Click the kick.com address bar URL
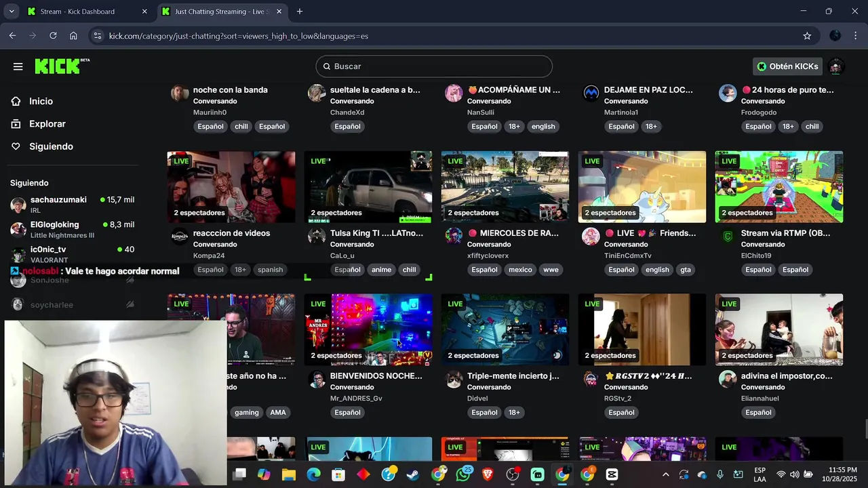 239,36
